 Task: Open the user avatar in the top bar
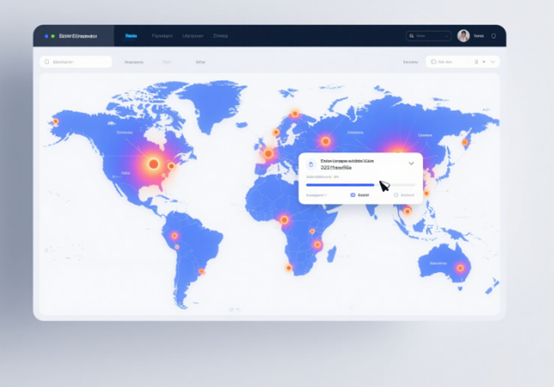point(463,36)
